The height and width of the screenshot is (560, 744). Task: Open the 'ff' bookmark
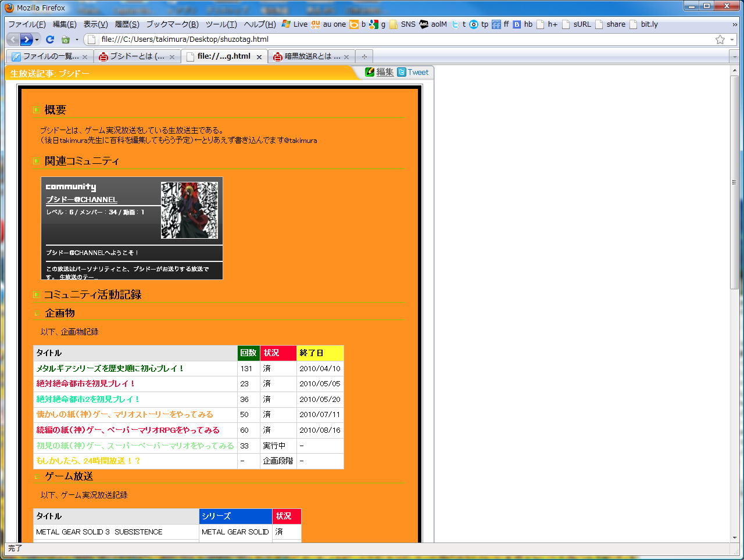click(500, 24)
